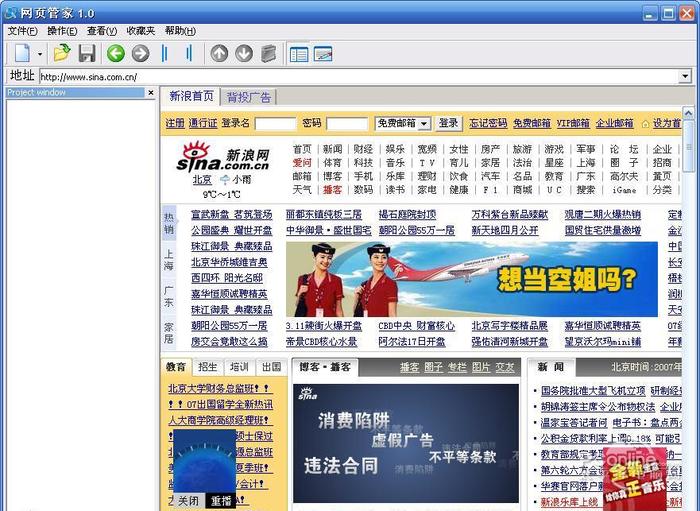Select the 教育 section tab
This screenshot has width=700, height=511.
pyautogui.click(x=176, y=367)
